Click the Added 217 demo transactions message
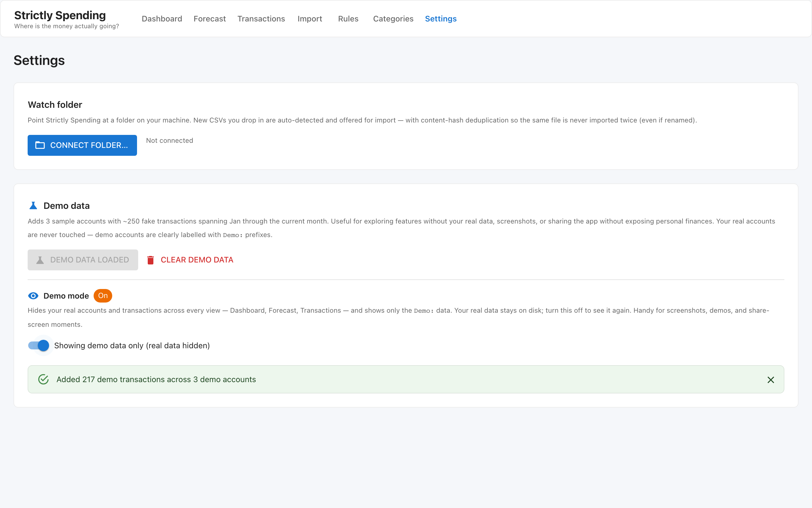This screenshot has height=508, width=812. point(156,379)
